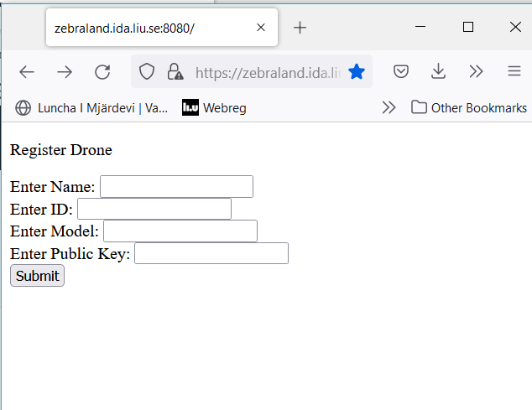Click the forward navigation arrow

click(65, 72)
